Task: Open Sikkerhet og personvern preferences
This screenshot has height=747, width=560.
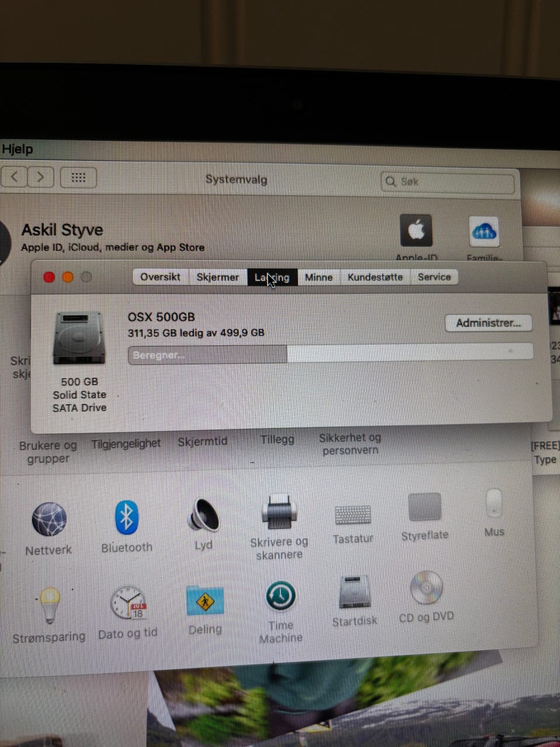Action: (x=350, y=444)
